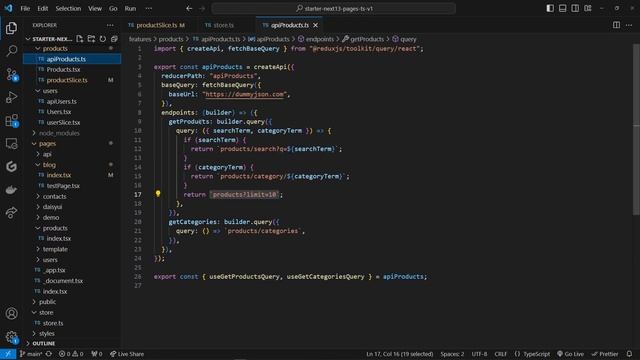Close the apiProducts.ts tab
640x360 pixels.
pyautogui.click(x=316, y=25)
